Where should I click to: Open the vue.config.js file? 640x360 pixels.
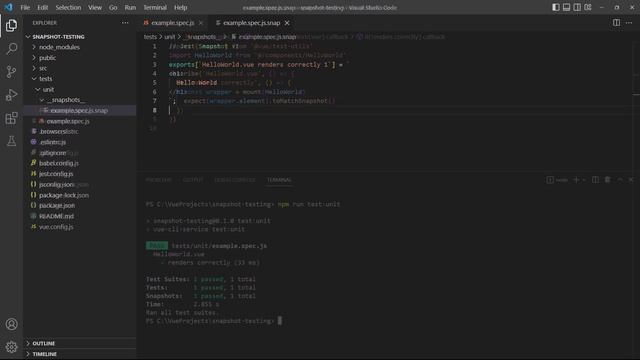(56, 227)
